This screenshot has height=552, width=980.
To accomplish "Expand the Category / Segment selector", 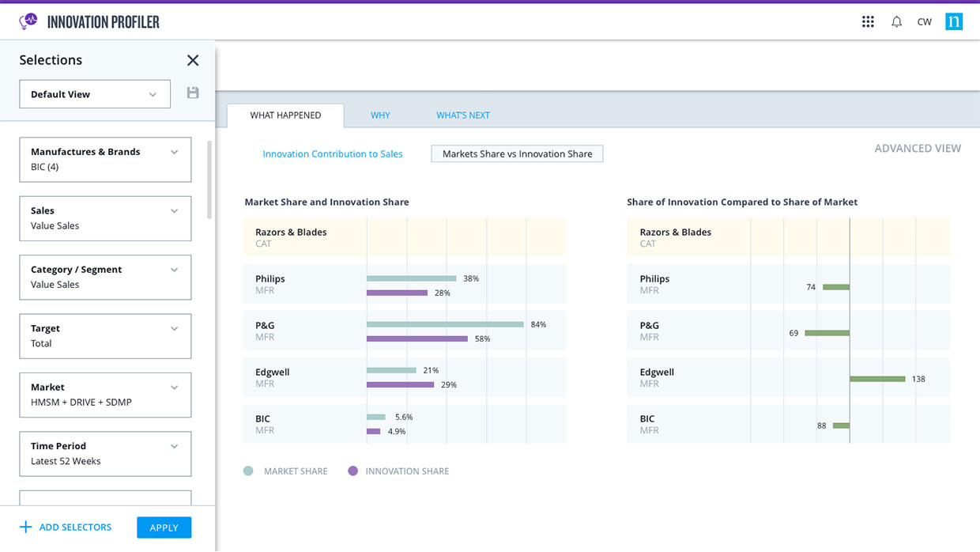I will pos(105,278).
